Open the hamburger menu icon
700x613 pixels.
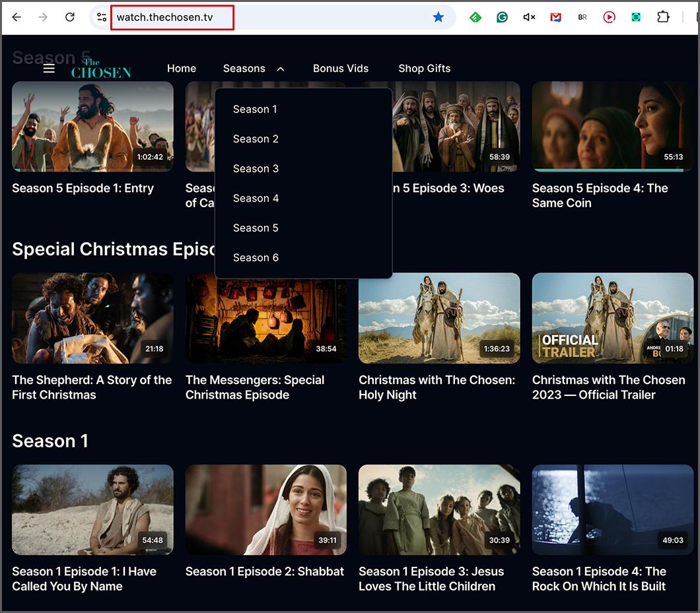49,69
